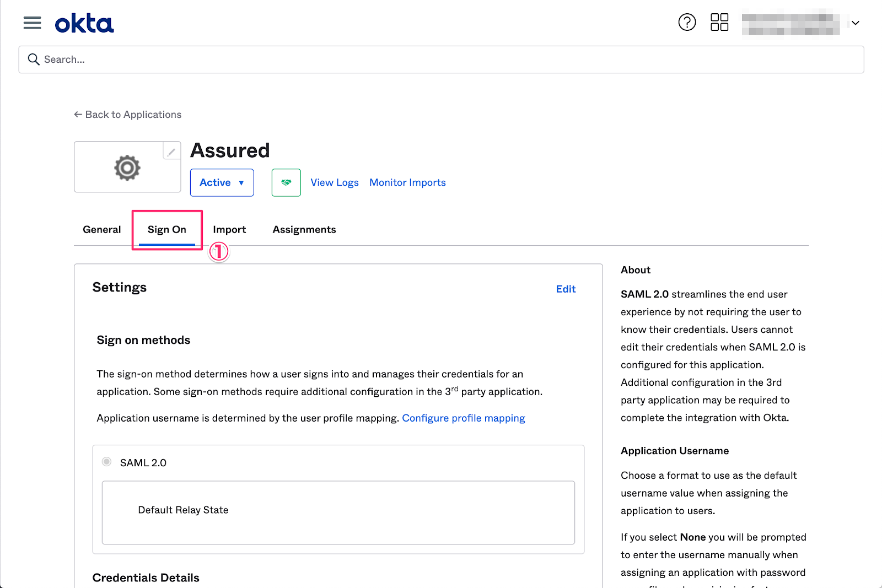Click the Okta logo
Screen dimensions: 882x588
[x=84, y=24]
